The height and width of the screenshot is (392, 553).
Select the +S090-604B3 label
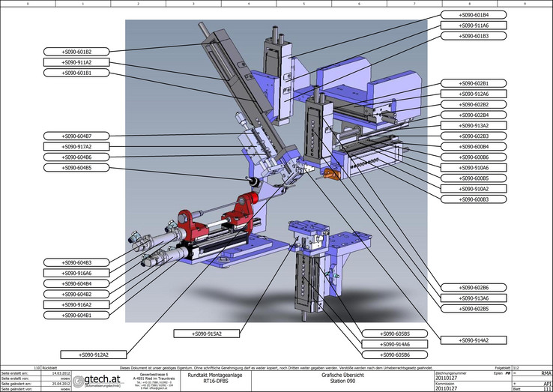point(76,262)
